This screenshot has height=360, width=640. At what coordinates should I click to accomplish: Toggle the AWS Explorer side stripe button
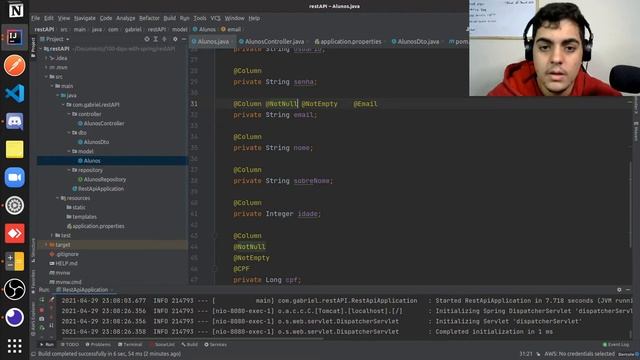click(33, 319)
